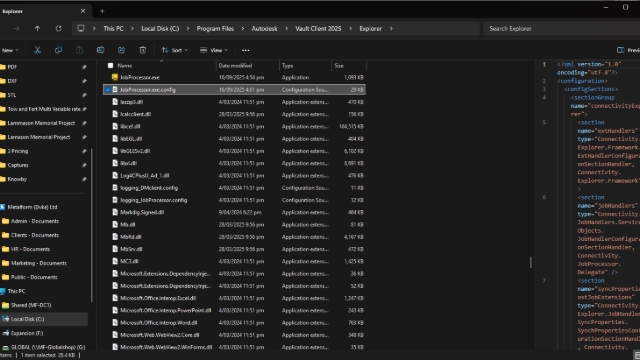Image resolution: width=640 pixels, height=360 pixels.
Task: Click the Share toolbar icon
Action: point(122,50)
